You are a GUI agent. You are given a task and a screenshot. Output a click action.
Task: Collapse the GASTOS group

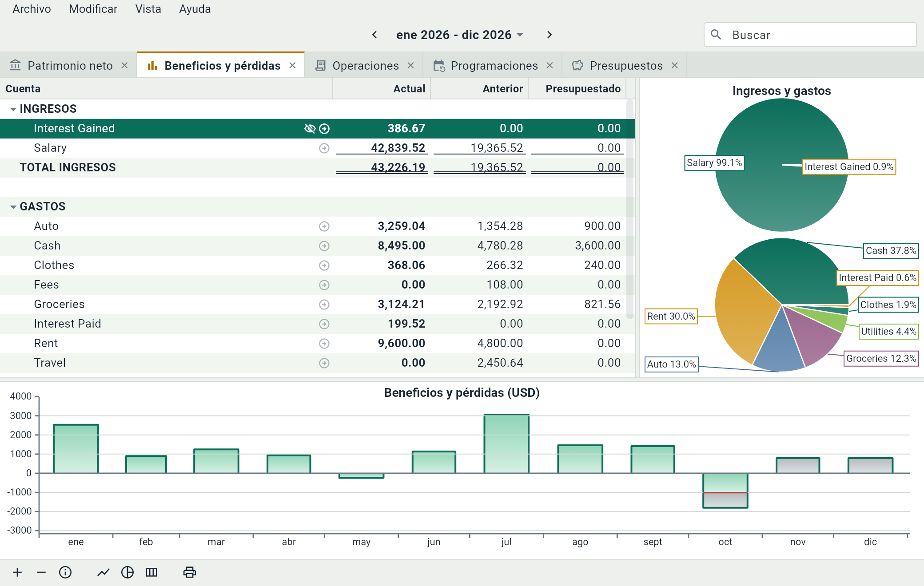click(x=13, y=207)
